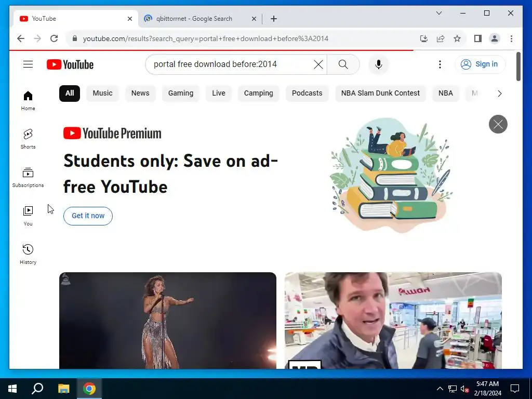Open File Explorer from taskbar
This screenshot has height=399, width=532.
coord(63,389)
